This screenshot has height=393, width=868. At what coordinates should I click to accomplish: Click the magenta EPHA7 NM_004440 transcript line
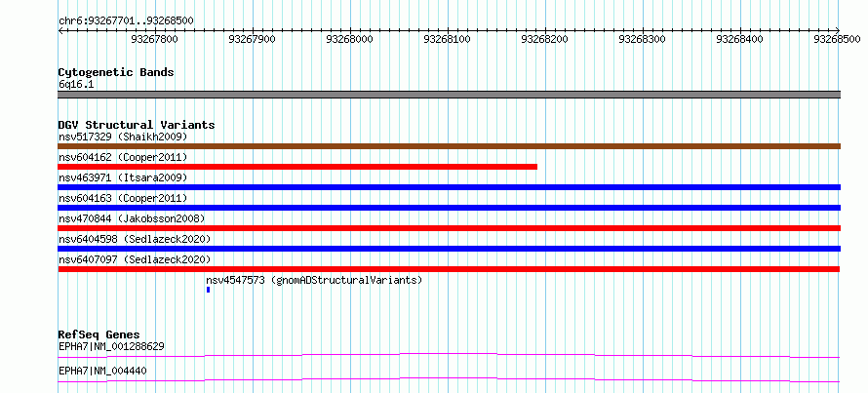point(449,379)
